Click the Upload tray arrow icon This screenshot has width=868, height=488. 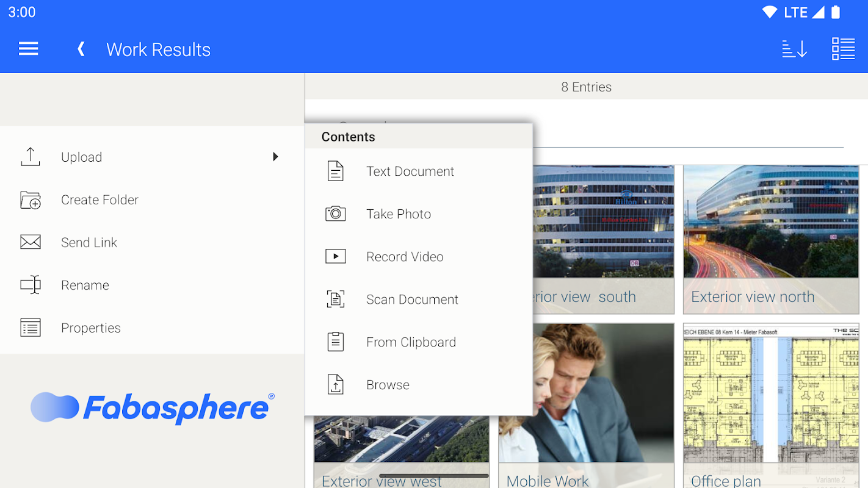[31, 157]
